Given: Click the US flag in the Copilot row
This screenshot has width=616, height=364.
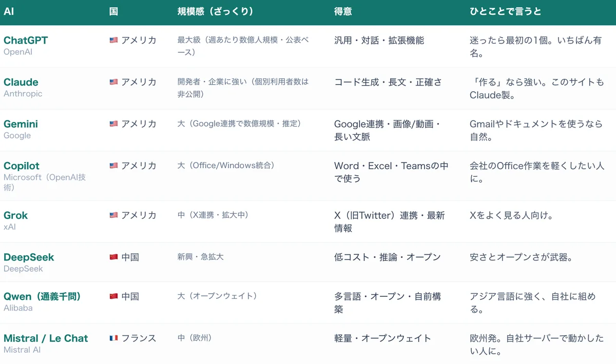Looking at the screenshot, I should click(113, 166).
